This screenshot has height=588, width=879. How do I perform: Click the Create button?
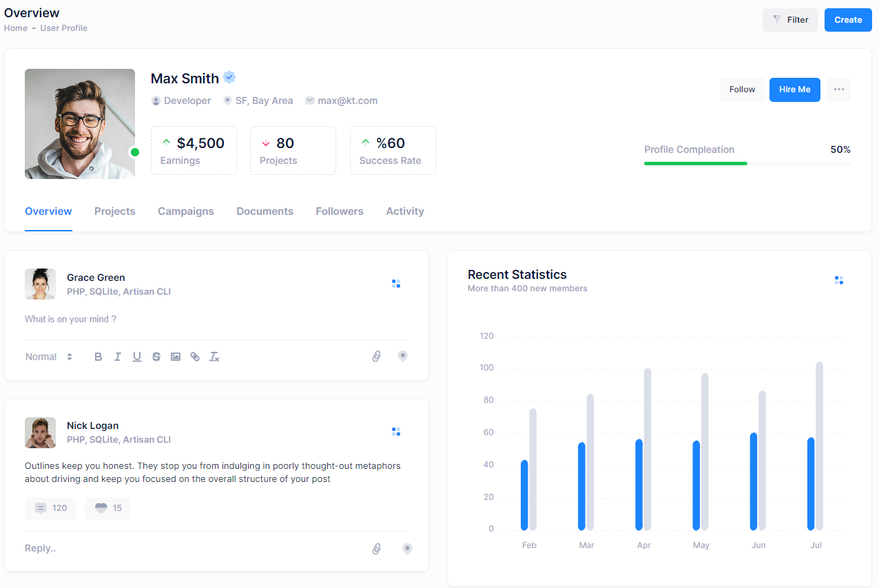click(847, 20)
